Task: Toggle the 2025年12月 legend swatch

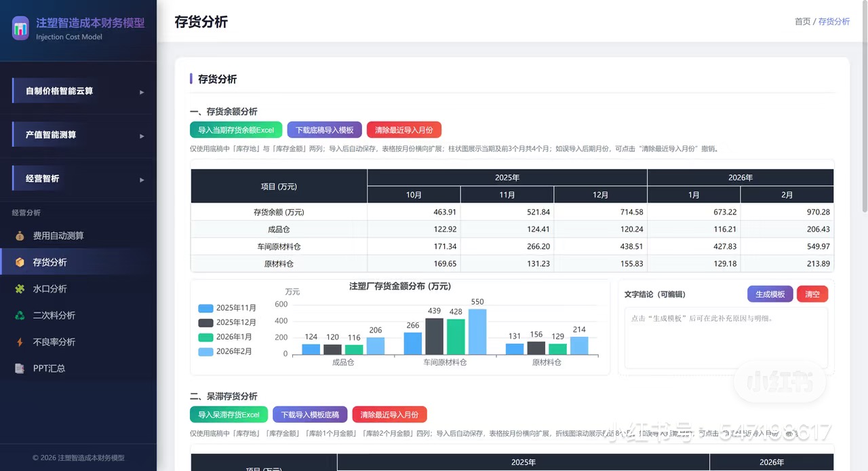Action: [205, 323]
